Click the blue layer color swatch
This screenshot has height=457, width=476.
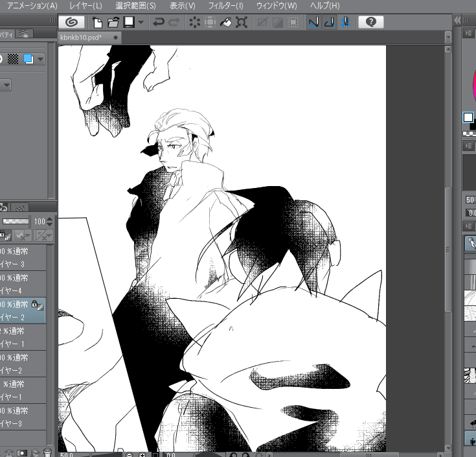coord(28,59)
